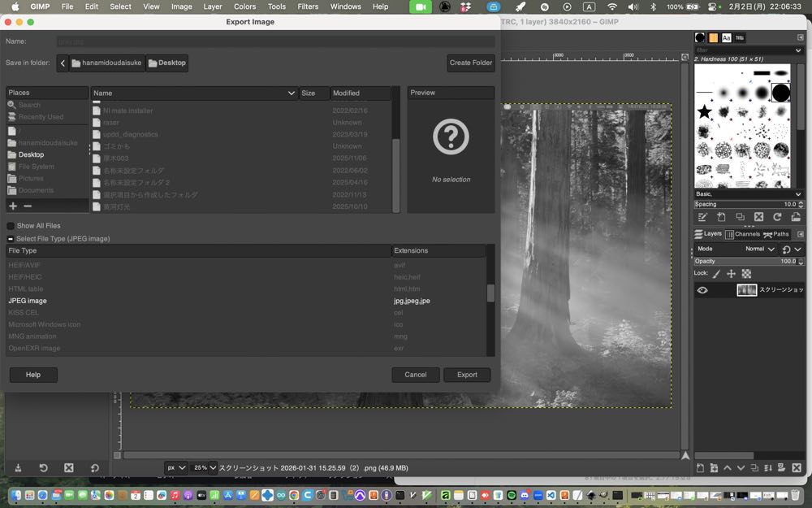This screenshot has width=812, height=508.
Task: Click the Cancel button
Action: coord(415,375)
